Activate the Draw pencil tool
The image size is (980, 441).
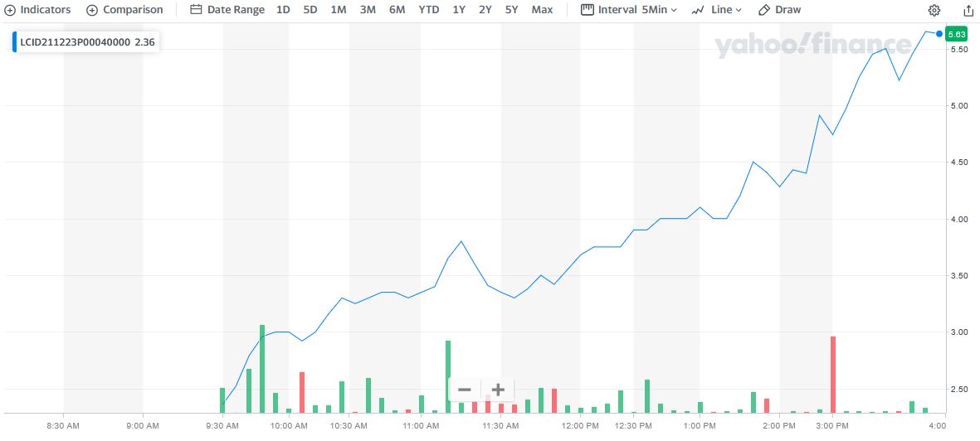tap(780, 10)
